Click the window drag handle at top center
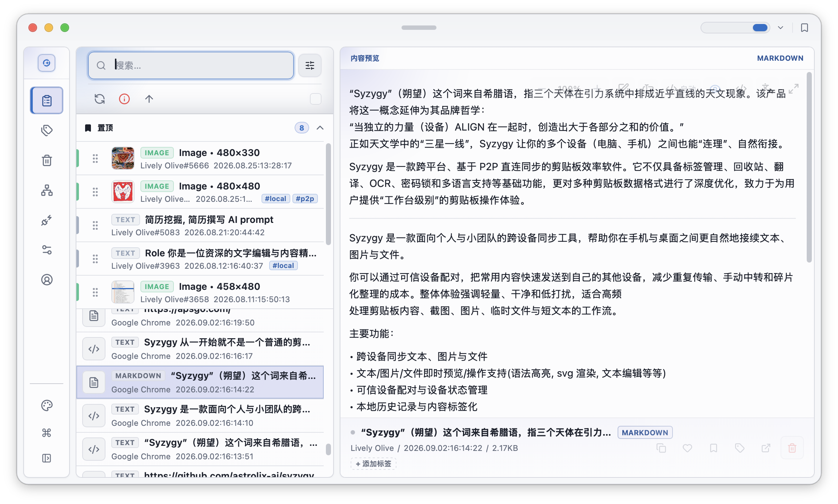838x504 pixels. [419, 28]
